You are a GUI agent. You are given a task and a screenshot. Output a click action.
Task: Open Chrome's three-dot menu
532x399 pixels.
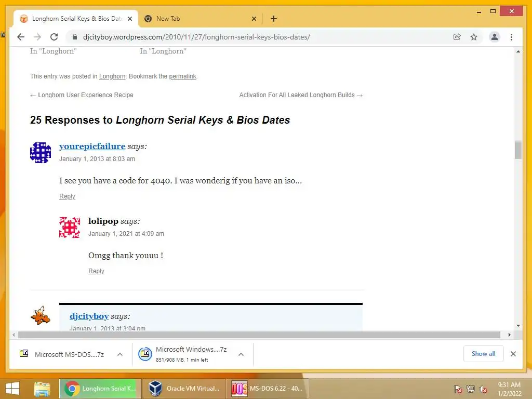point(511,37)
